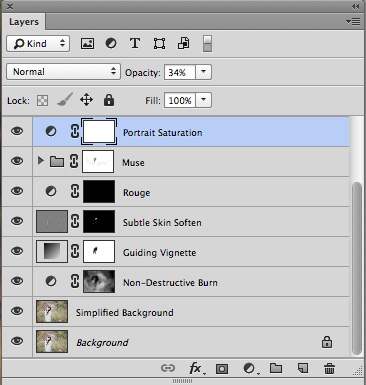Click the layers list vertical scrollbar
Screen dimensions: 366x385
click(x=357, y=268)
